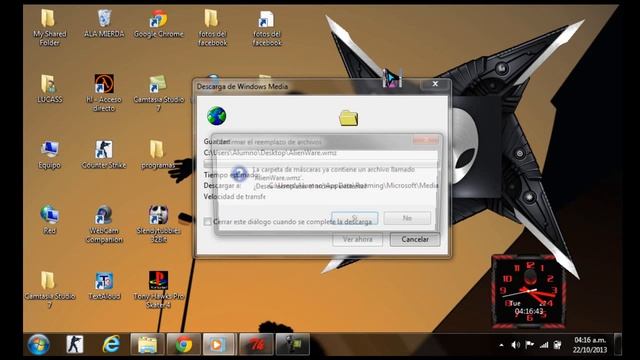Viewport: 640px width, 360px height.
Task: Switch to Google Chrome in the taskbar
Action: pos(184,344)
